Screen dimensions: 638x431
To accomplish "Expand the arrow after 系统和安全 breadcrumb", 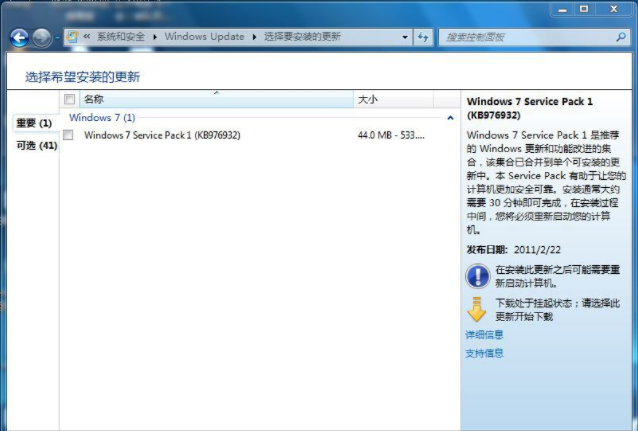I will pos(156,37).
